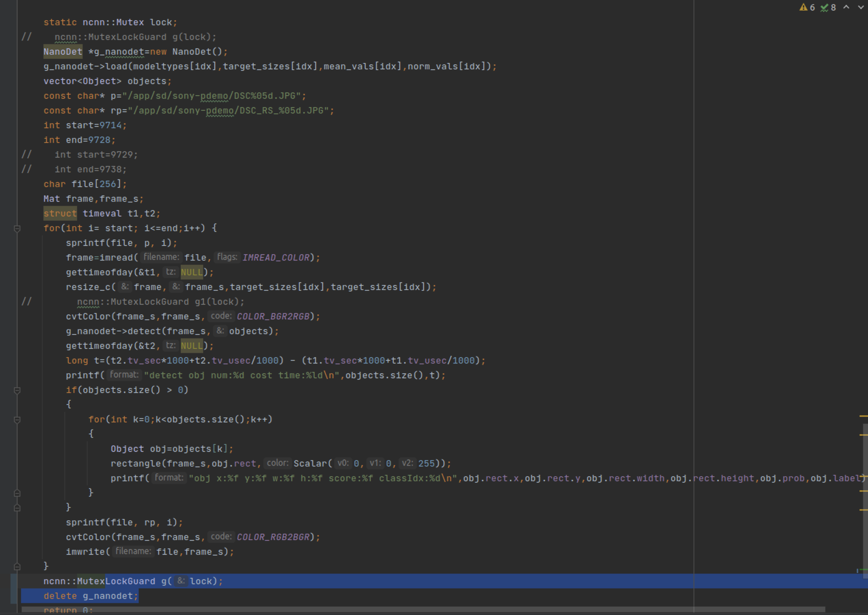Viewport: 868px width, 615px height.
Task: Click commented 'int start=9729;' line
Action: point(96,154)
